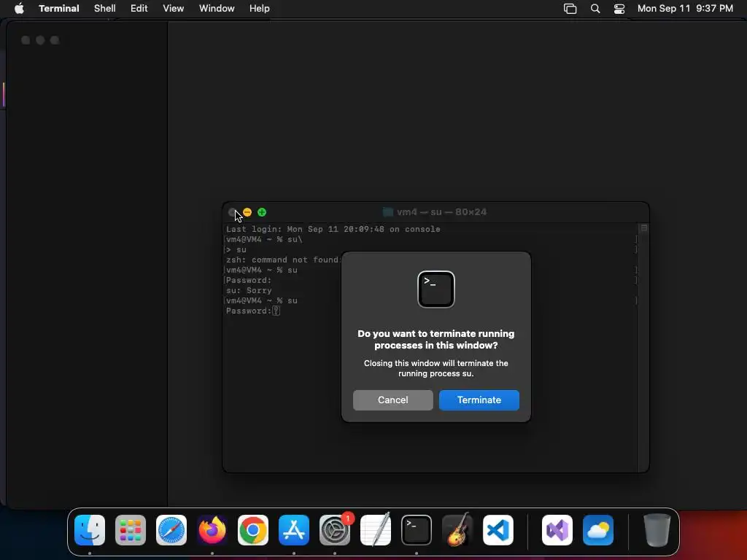This screenshot has height=560, width=747.
Task: Launch Safari from the Dock
Action: coord(171,530)
